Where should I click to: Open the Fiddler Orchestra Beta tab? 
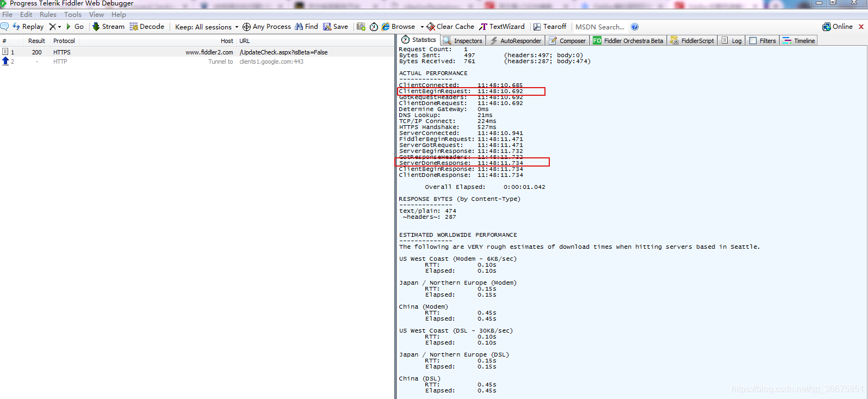click(x=628, y=41)
